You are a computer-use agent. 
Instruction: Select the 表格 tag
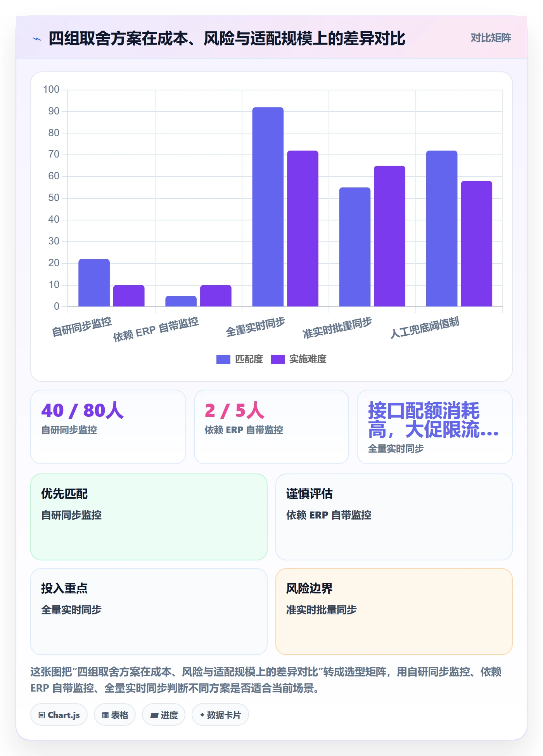click(x=115, y=714)
